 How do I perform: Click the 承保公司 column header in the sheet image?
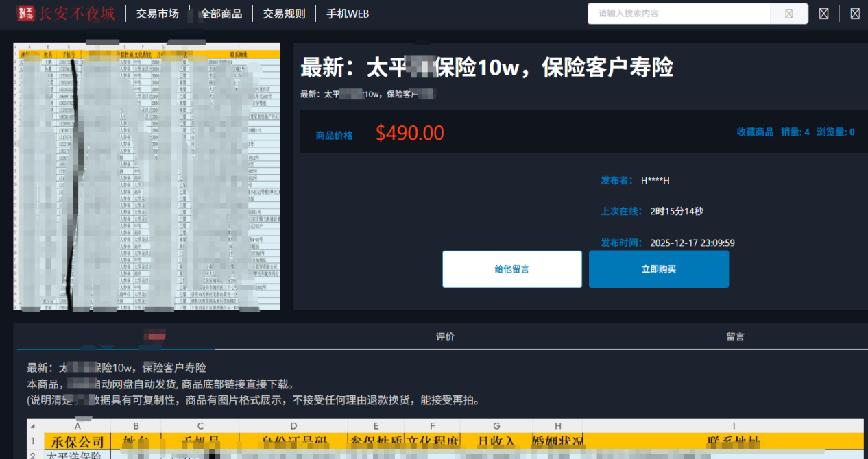77,441
